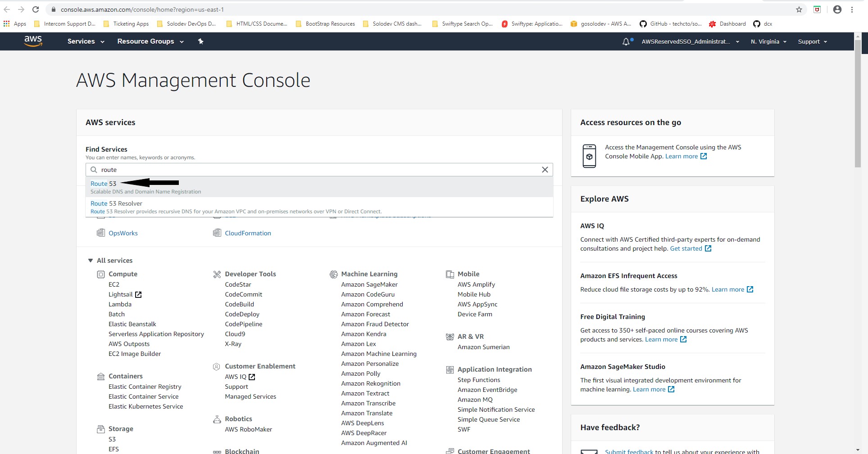Click the mobile phone app icon
Image resolution: width=868 pixels, height=454 pixels.
pos(589,156)
